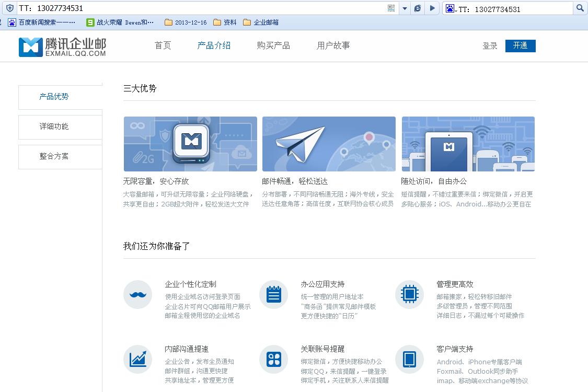This screenshot has width=588, height=392.
Task: Click the go/play arrow button in address bar
Action: [x=432, y=8]
